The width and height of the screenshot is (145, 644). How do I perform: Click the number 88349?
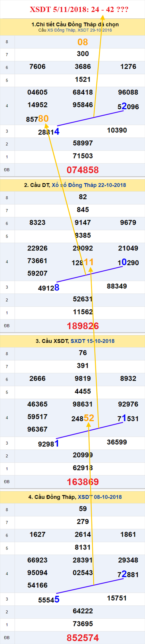[x=117, y=286]
